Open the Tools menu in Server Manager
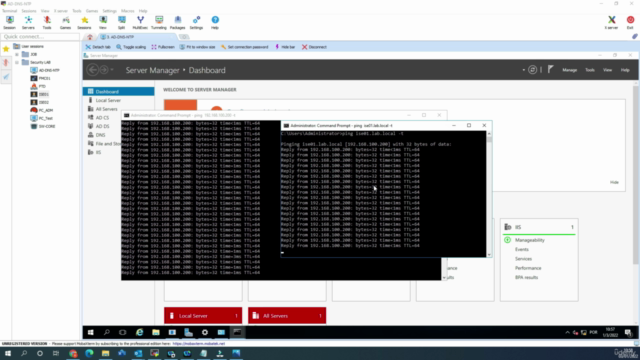 click(590, 70)
